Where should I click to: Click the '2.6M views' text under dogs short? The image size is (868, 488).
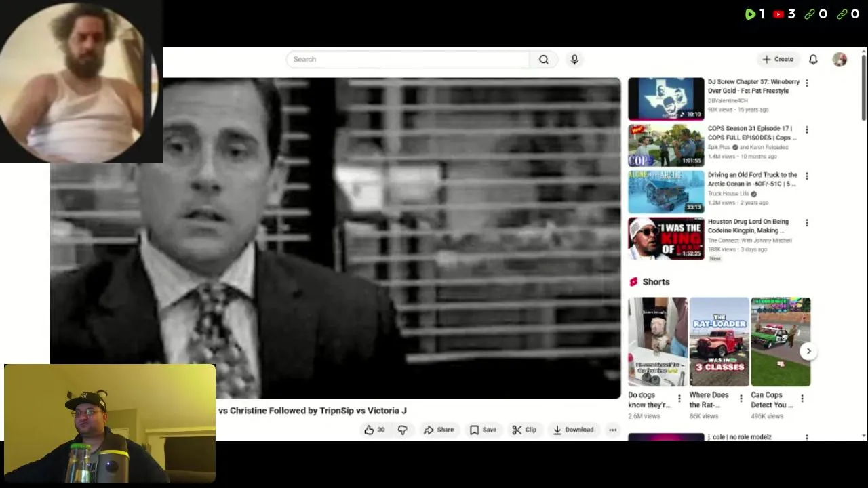coord(644,416)
